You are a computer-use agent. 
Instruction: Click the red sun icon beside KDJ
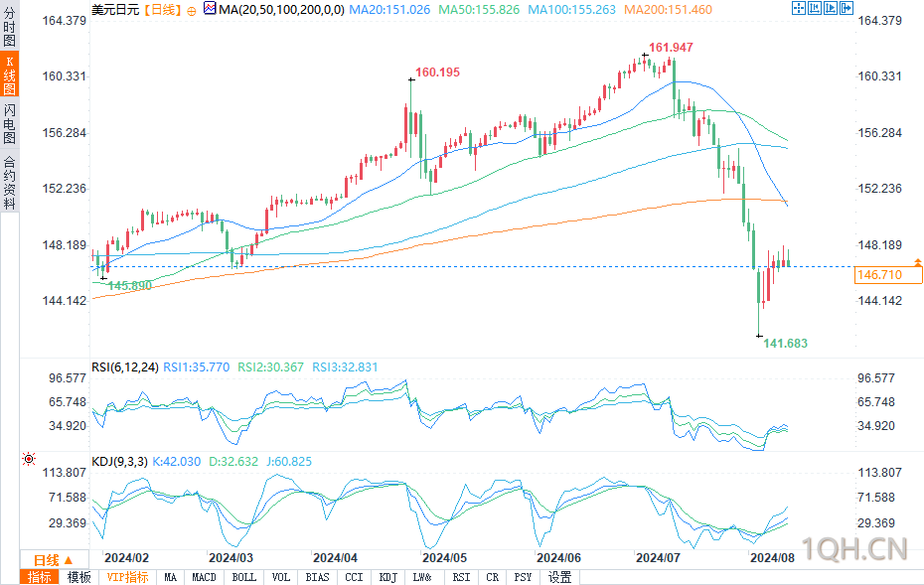click(28, 458)
